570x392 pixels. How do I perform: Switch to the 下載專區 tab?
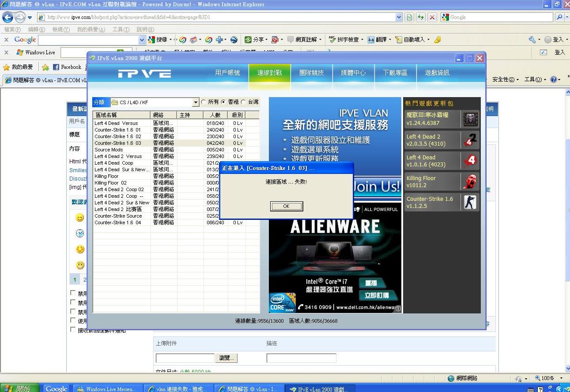coord(395,73)
